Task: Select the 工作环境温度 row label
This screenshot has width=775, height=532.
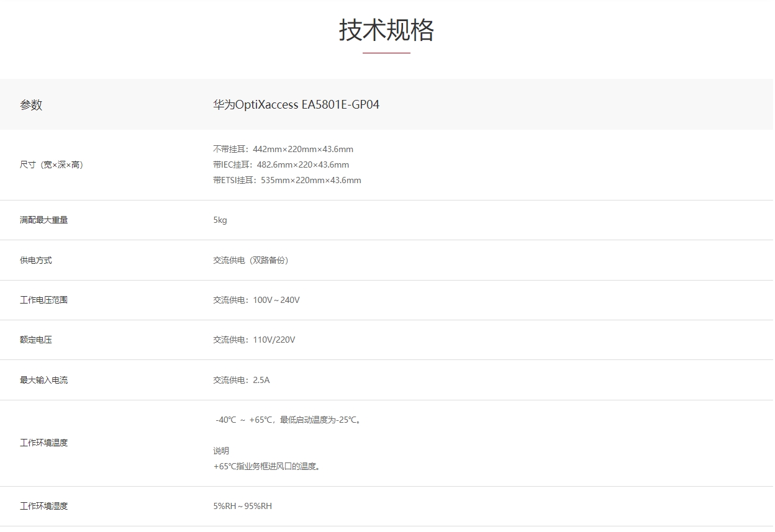Action: coord(44,443)
